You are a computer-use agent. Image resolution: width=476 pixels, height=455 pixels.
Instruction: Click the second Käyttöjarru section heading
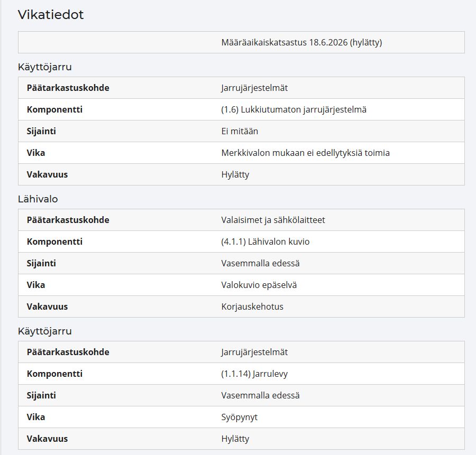pos(45,331)
